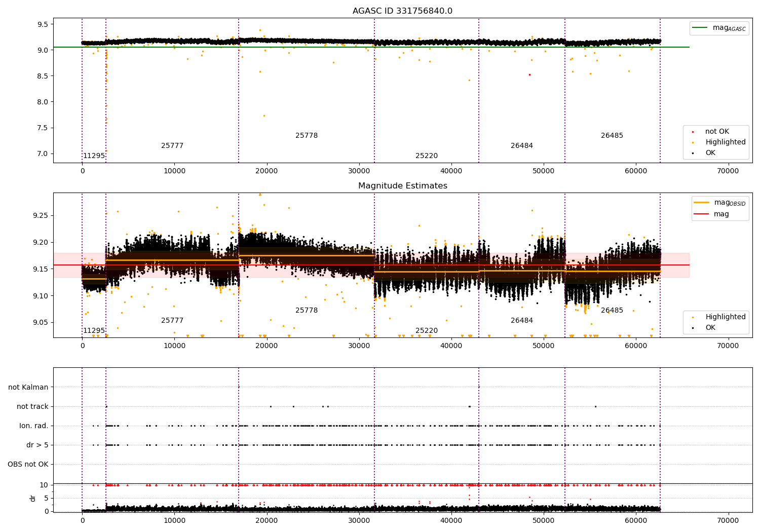Click the 9.25 y-axis tick label

(x=41, y=215)
